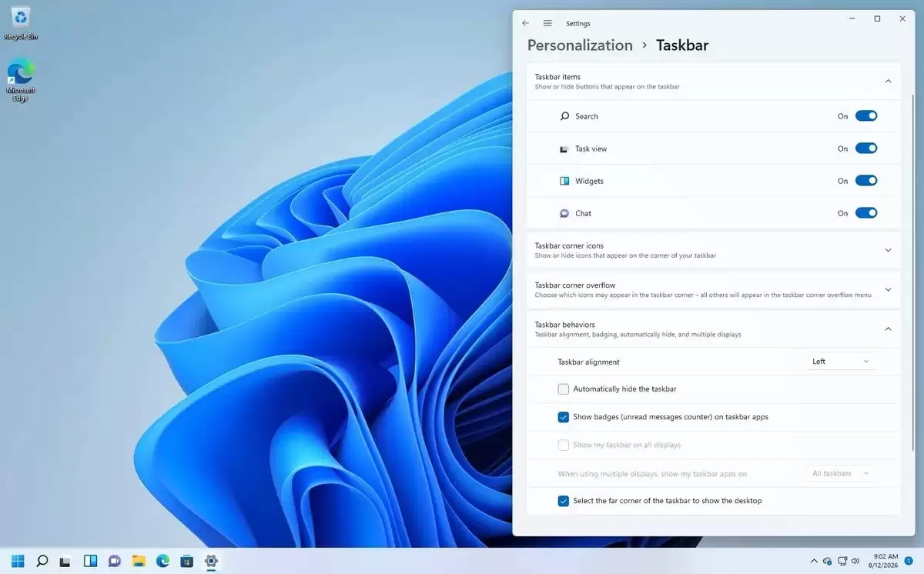The width and height of the screenshot is (924, 574).
Task: Expand the Taskbar corner overflow section
Action: tap(888, 289)
